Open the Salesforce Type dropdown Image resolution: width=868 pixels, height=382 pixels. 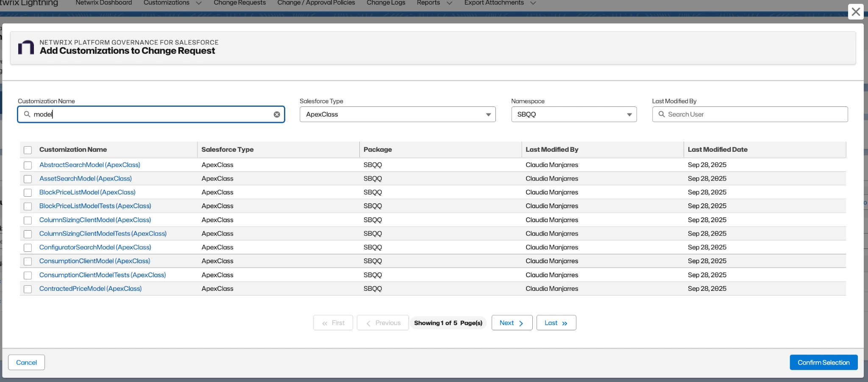[488, 114]
